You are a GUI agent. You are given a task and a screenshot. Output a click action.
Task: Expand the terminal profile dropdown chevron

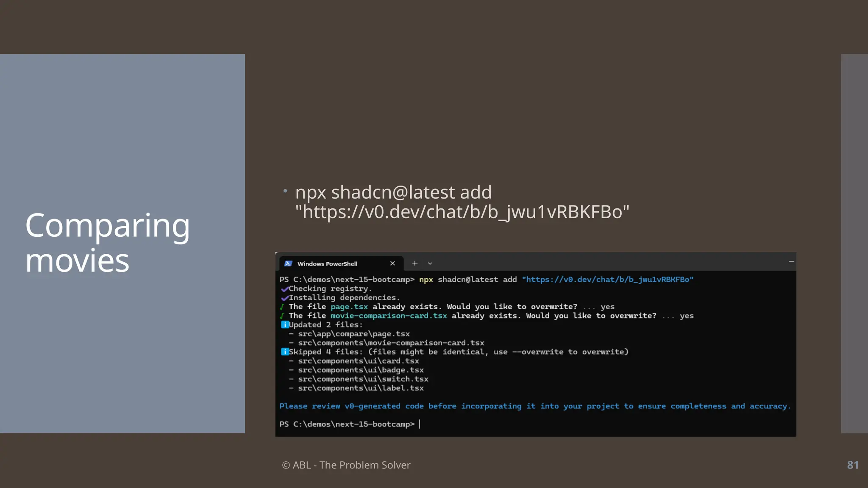coord(430,263)
